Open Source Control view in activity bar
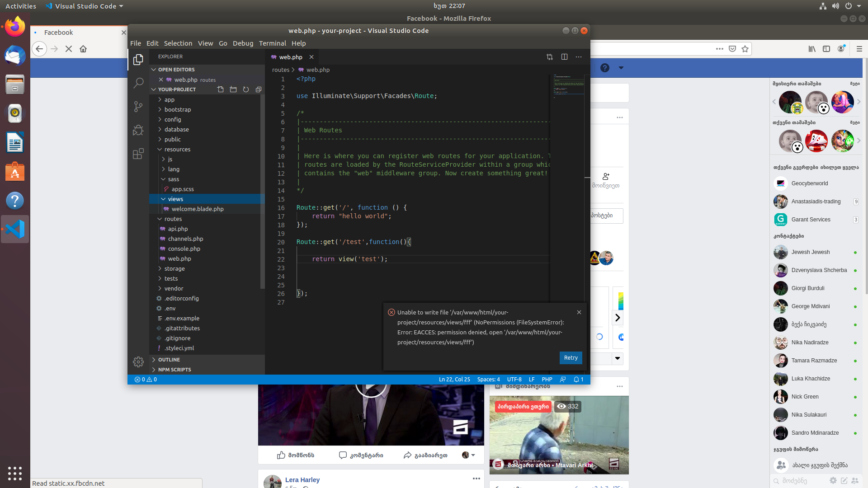Viewport: 868px width, 488px height. (x=138, y=107)
